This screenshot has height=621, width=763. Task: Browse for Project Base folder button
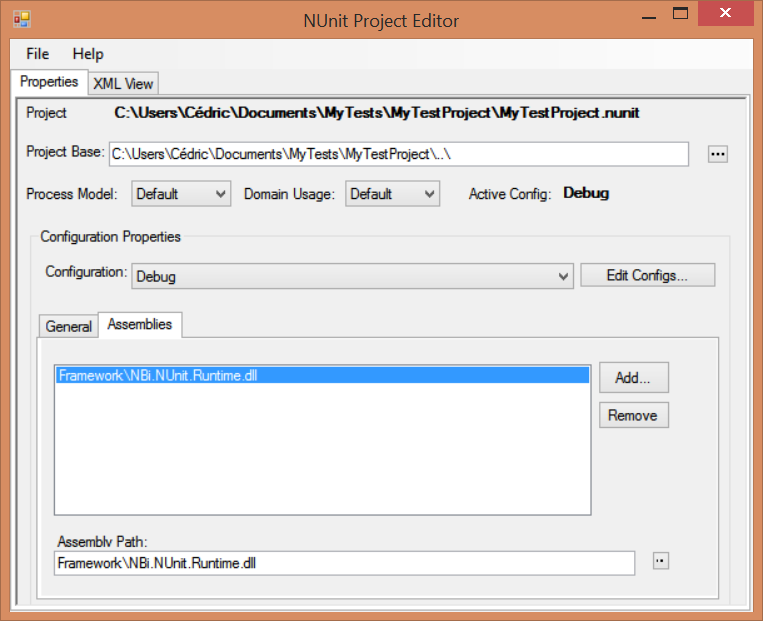point(717,154)
